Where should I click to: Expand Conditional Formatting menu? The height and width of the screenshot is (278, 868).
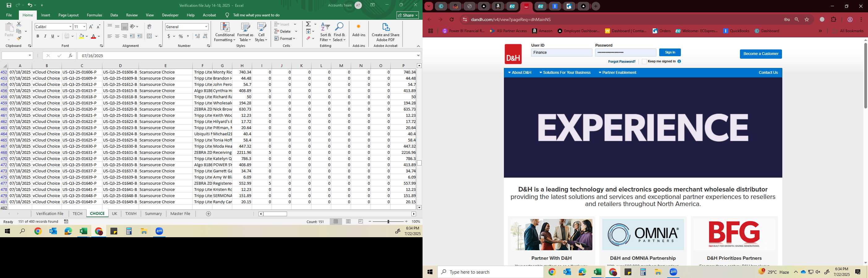click(225, 32)
